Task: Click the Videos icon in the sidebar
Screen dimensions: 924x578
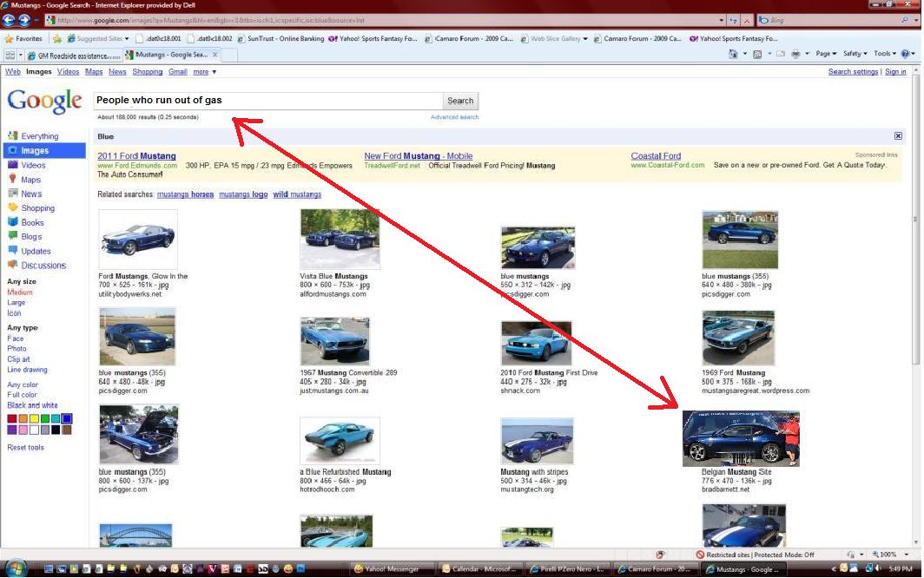Action: point(13,165)
